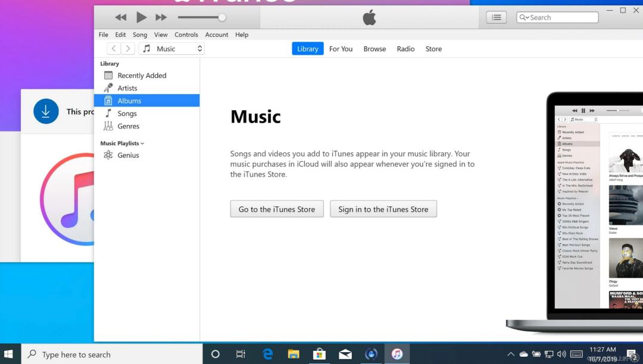Click the previous track rewind icon
Screen dimensions: 643x364
point(120,17)
